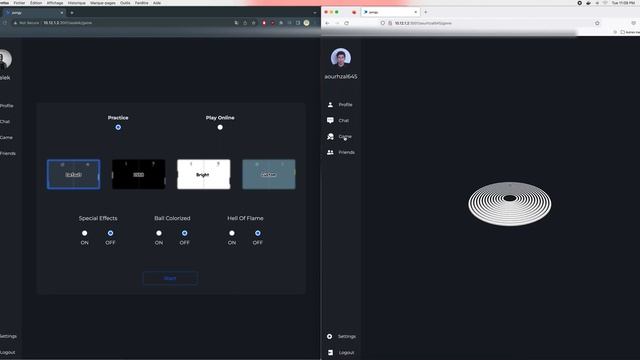Screen dimensions: 640x360
Task: Click Chat link in left window sidebar
Action: pos(5,122)
